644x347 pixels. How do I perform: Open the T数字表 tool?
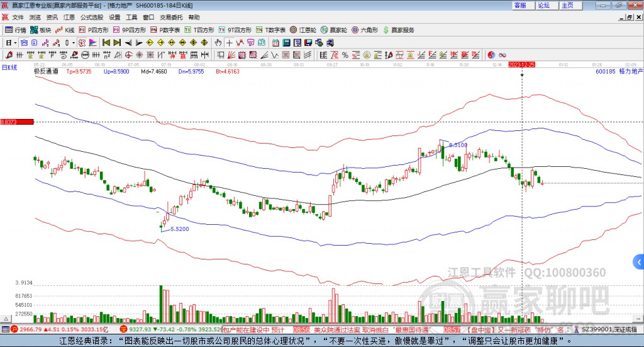tap(270, 30)
